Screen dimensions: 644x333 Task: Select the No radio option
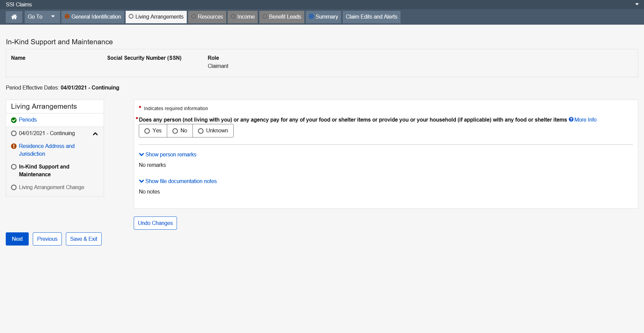175,131
